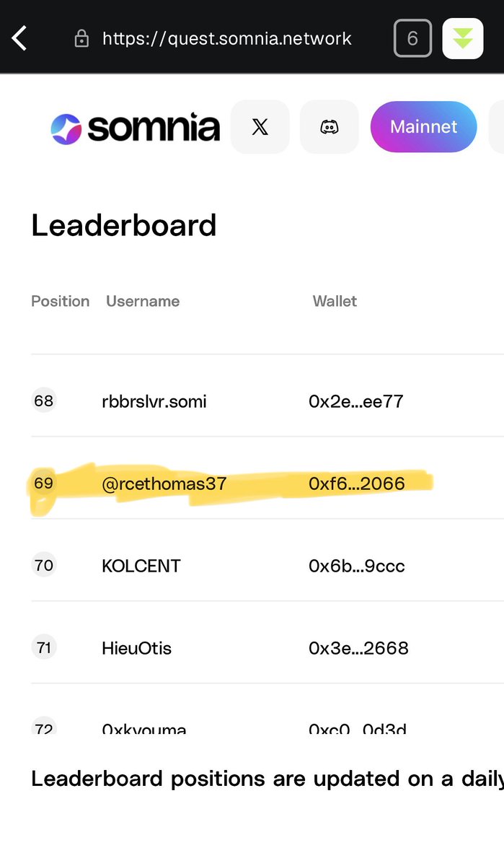Select the rbbrslvr.somi username
Viewport: 504px width, 866px height.
[154, 401]
